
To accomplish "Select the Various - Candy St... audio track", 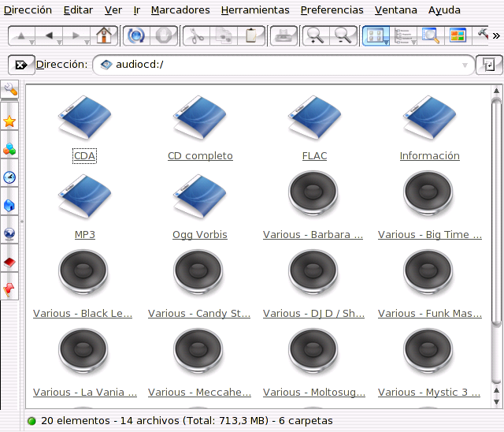I will point(198,285).
